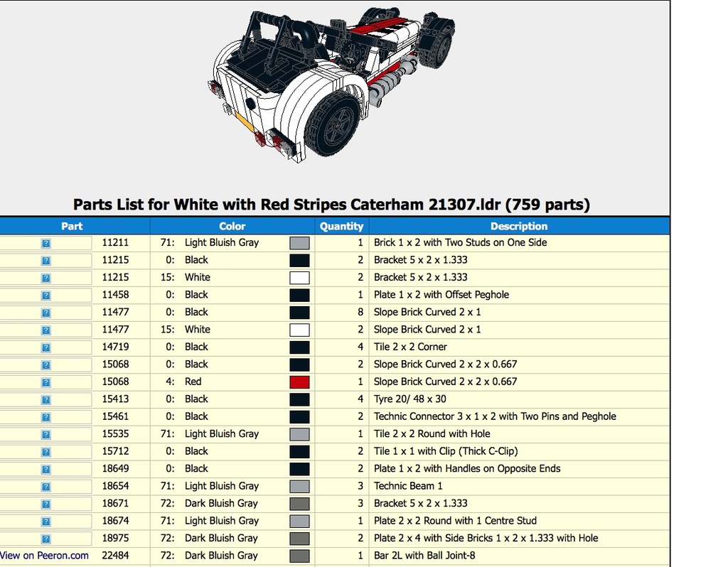Select part number 15535
The width and height of the screenshot is (728, 567).
click(115, 434)
